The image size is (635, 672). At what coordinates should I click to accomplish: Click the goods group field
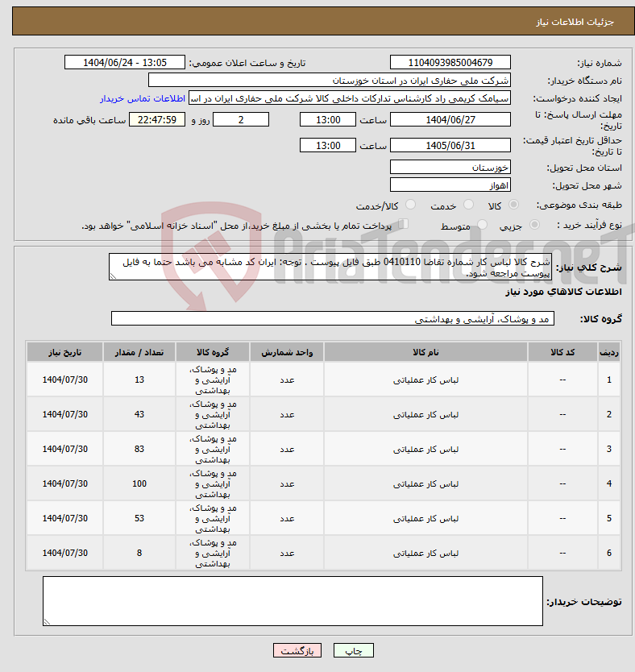tap(333, 318)
